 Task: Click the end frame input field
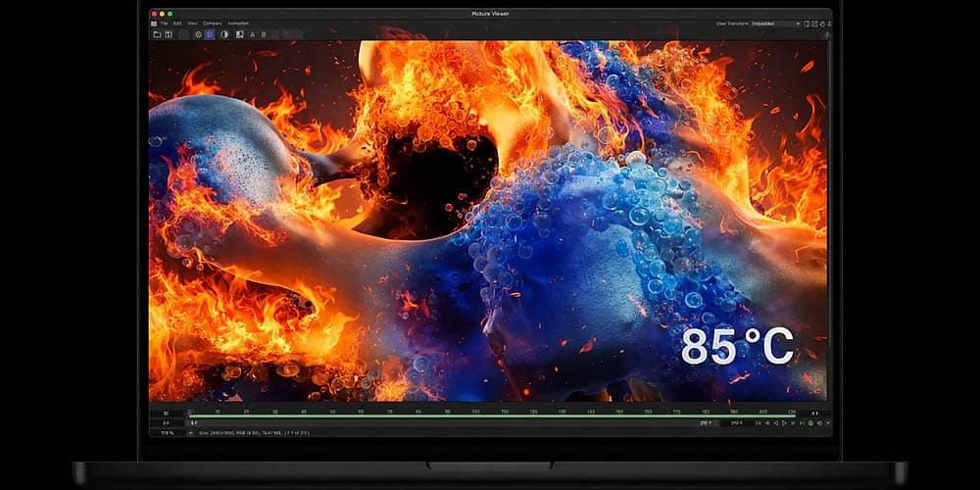[x=737, y=423]
